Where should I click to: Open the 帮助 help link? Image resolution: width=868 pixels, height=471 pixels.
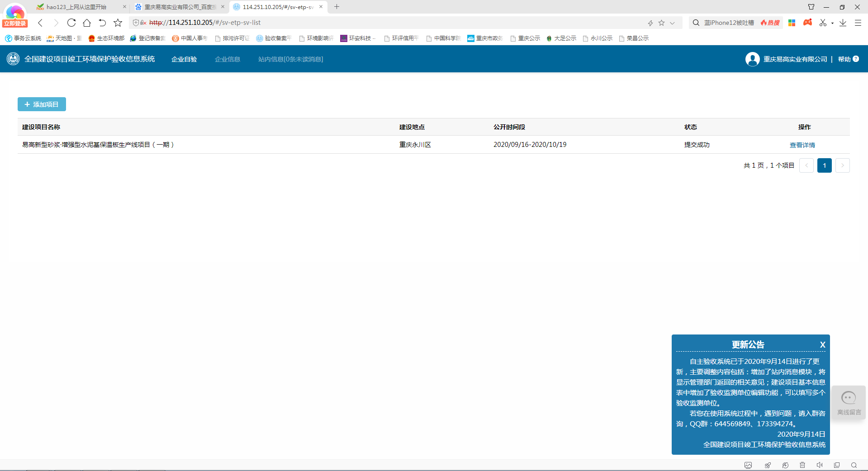pyautogui.click(x=849, y=59)
